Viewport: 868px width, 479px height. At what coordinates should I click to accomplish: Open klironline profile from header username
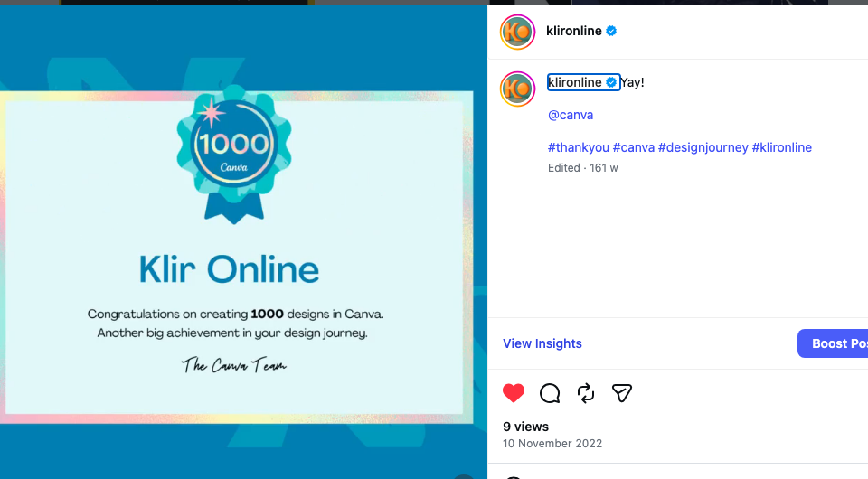point(573,31)
